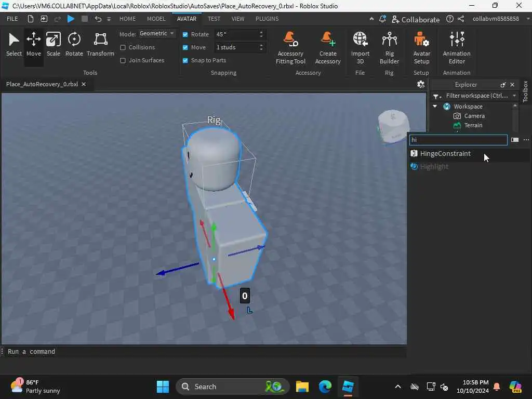Open insert object options ellipsis
Viewport: 532px width, 399px height.
[x=526, y=140]
